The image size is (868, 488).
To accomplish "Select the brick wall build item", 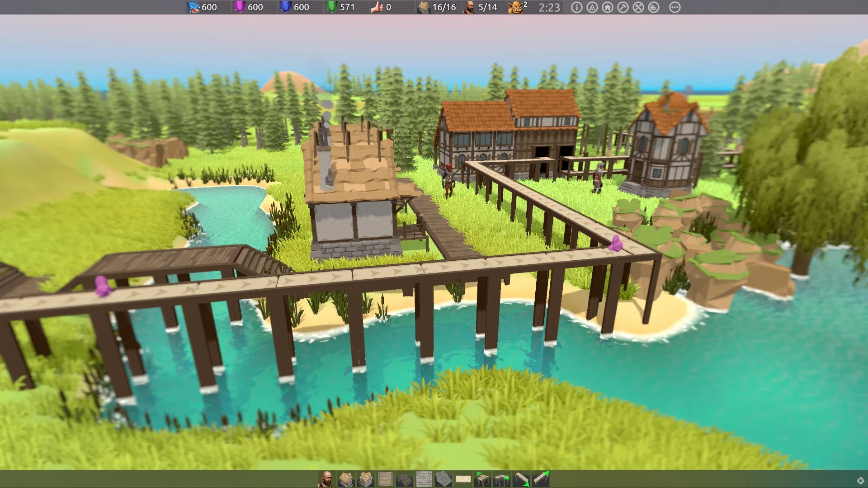I will (x=423, y=479).
